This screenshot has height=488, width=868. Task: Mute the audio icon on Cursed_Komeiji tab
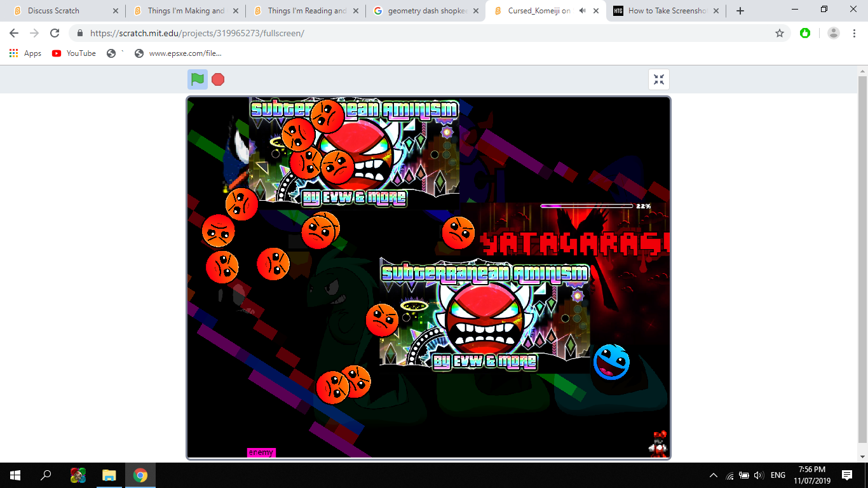pyautogui.click(x=582, y=11)
